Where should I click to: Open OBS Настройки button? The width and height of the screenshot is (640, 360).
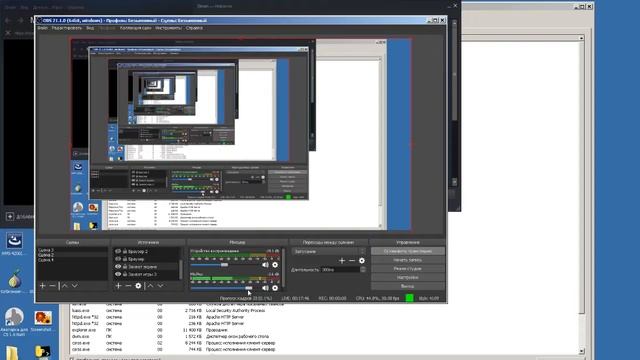408,278
